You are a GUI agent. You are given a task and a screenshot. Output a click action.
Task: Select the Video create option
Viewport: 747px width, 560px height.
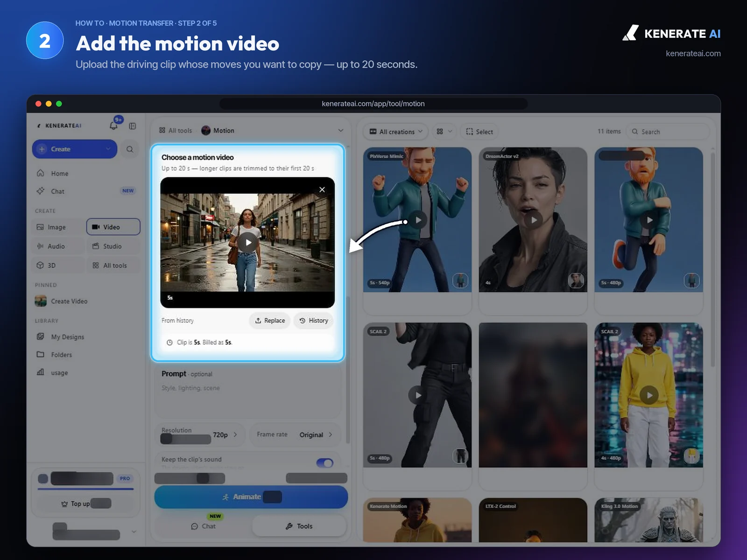[x=113, y=227]
